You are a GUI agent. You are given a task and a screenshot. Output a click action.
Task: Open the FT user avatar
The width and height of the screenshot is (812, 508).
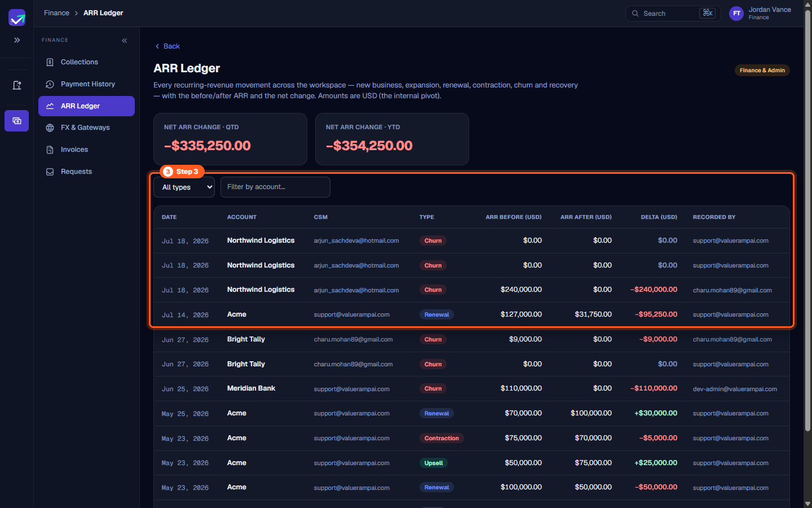click(736, 14)
